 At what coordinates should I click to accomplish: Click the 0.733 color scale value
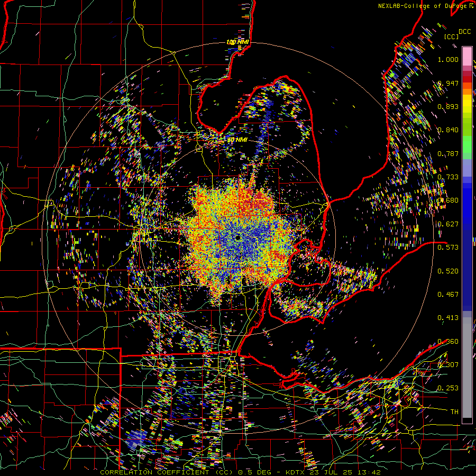[448, 177]
